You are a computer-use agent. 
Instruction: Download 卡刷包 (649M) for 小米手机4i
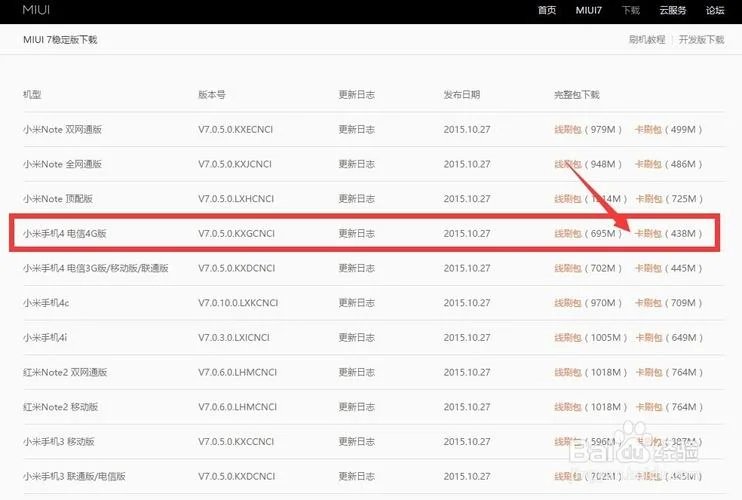click(649, 338)
